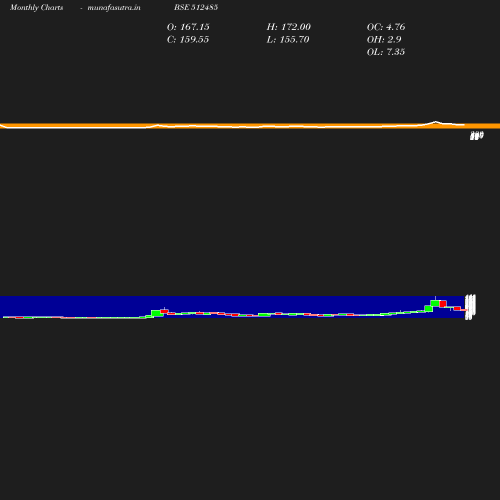Click the low price L: 155.70 value
500x500 pixels.
click(288, 40)
